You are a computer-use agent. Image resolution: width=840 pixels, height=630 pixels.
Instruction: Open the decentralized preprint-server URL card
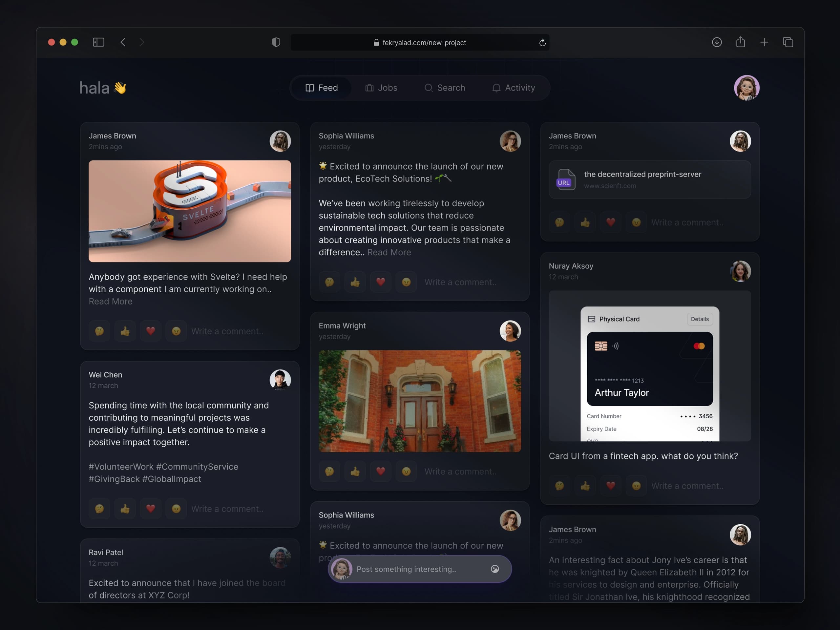coord(649,179)
